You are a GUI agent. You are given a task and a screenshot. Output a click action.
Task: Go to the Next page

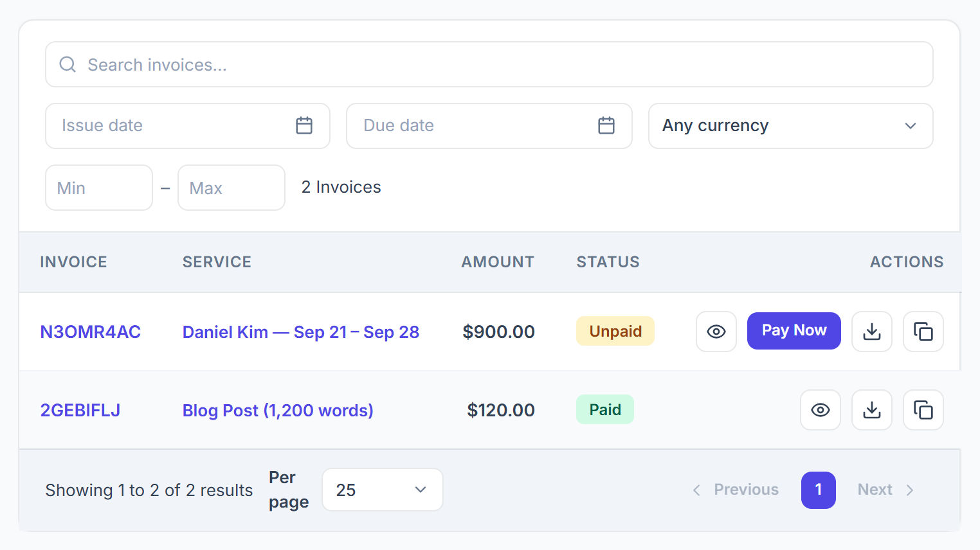(885, 490)
